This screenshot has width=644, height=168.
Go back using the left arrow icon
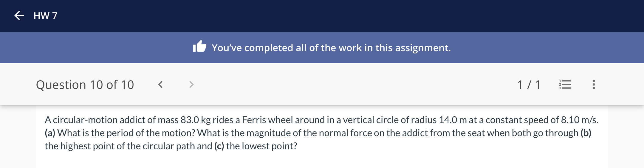(19, 15)
